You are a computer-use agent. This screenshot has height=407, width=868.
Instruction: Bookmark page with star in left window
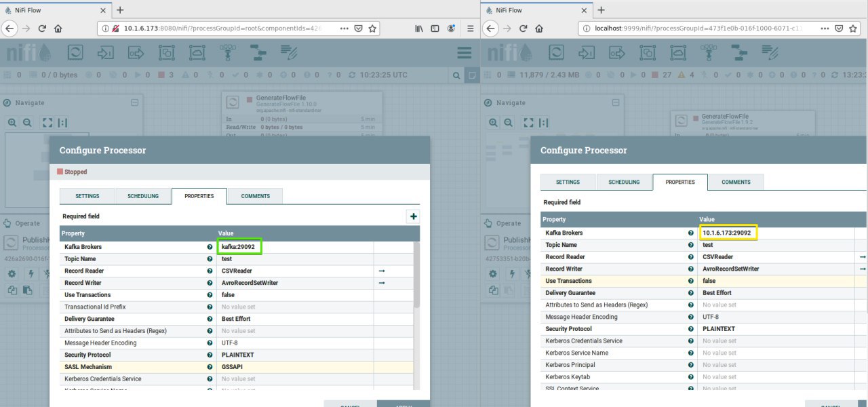(x=372, y=28)
